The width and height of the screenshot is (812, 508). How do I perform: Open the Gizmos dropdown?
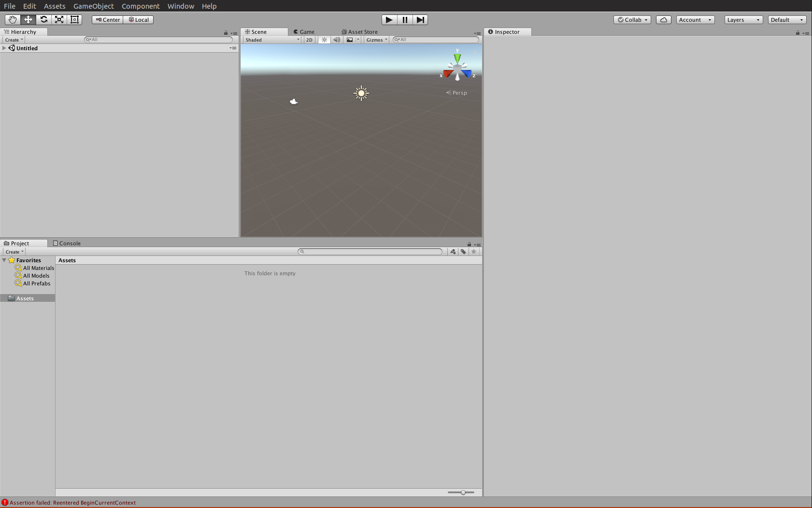coord(376,40)
